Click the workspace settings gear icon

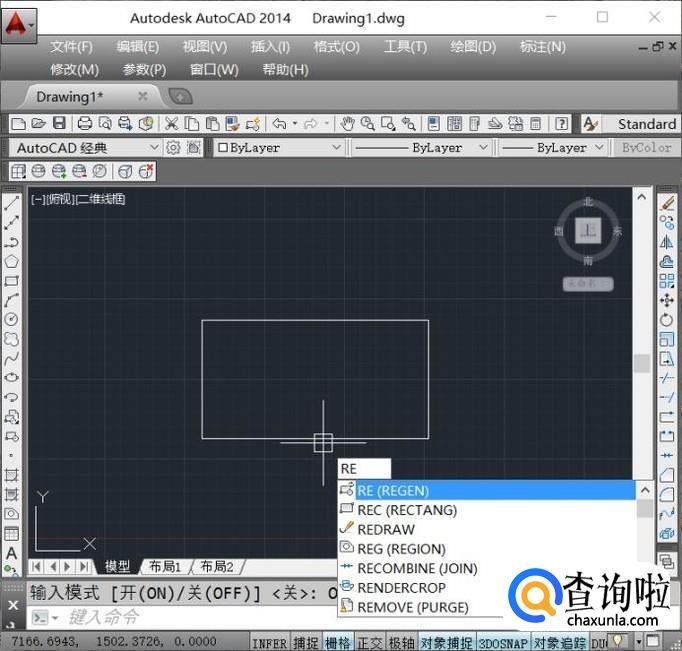click(x=173, y=147)
